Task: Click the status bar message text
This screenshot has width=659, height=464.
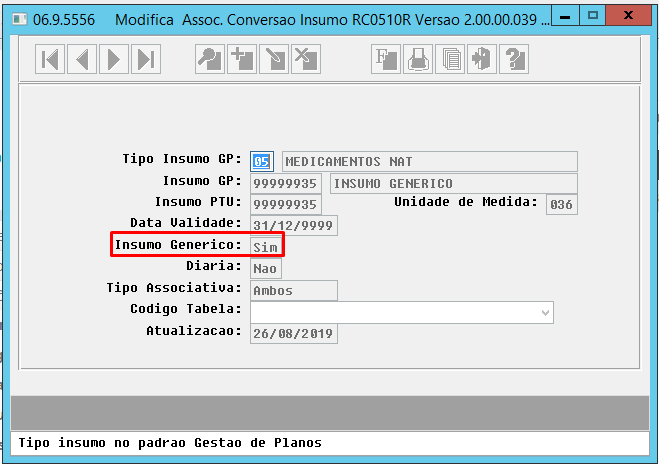Action: [170, 443]
